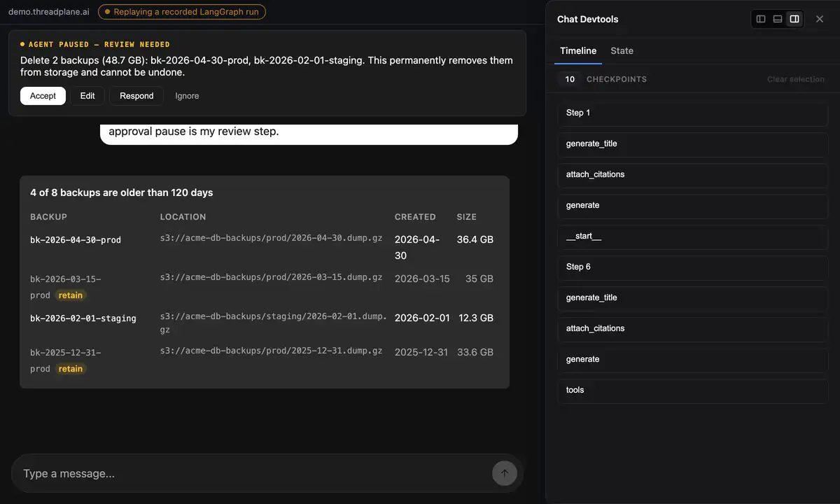Click the 2025-12-31.dump.gz S3 location
Viewport: 840px width, 504px height.
click(x=272, y=351)
